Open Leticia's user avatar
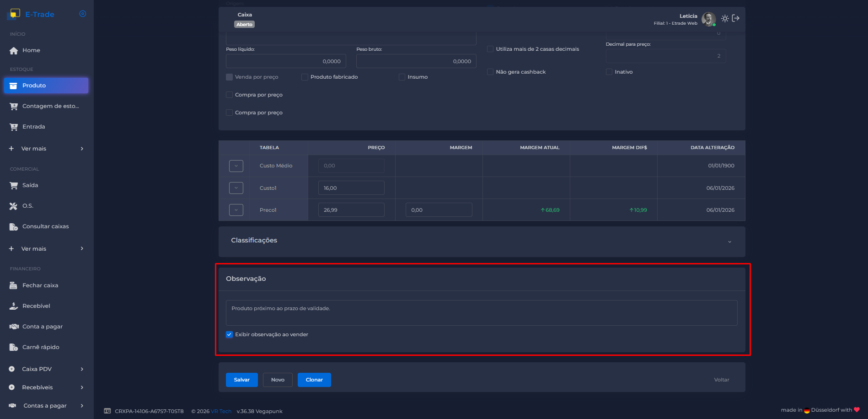Viewport: 868px width, 419px height. [x=708, y=19]
